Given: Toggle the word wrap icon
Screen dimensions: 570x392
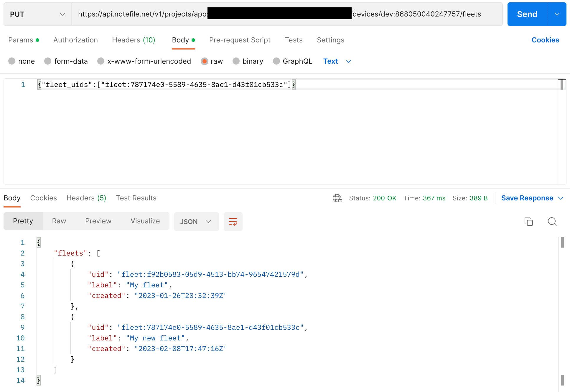Looking at the screenshot, I should coord(233,222).
